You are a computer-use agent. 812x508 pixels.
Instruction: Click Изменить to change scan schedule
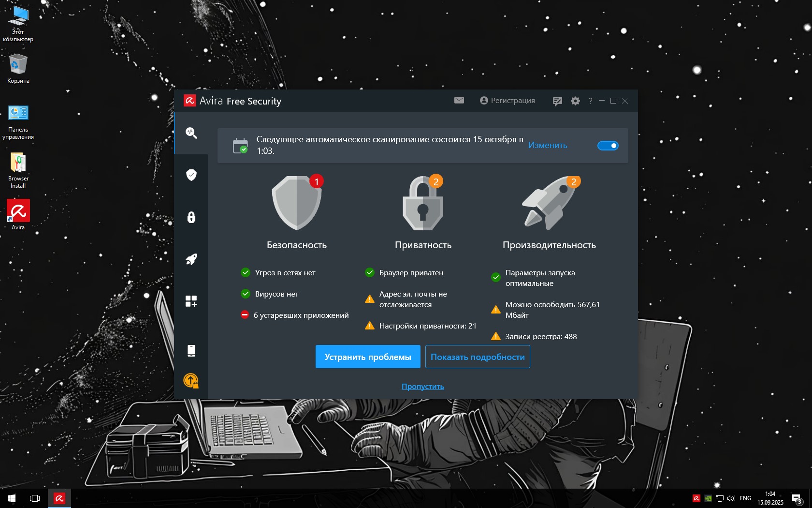[548, 145]
